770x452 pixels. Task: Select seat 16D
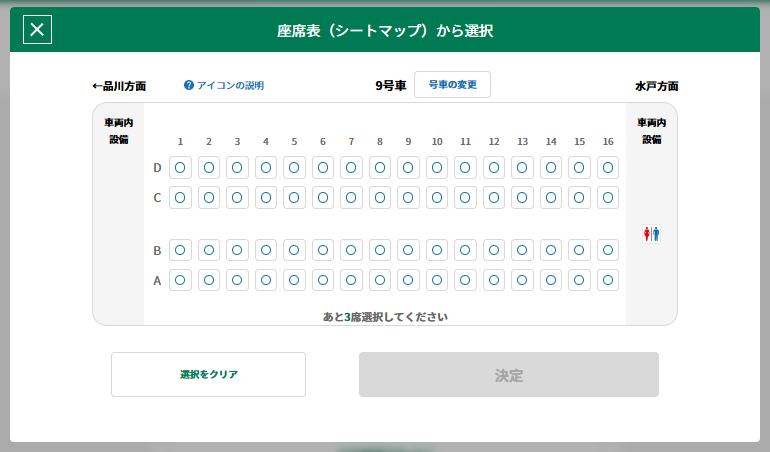[608, 168]
